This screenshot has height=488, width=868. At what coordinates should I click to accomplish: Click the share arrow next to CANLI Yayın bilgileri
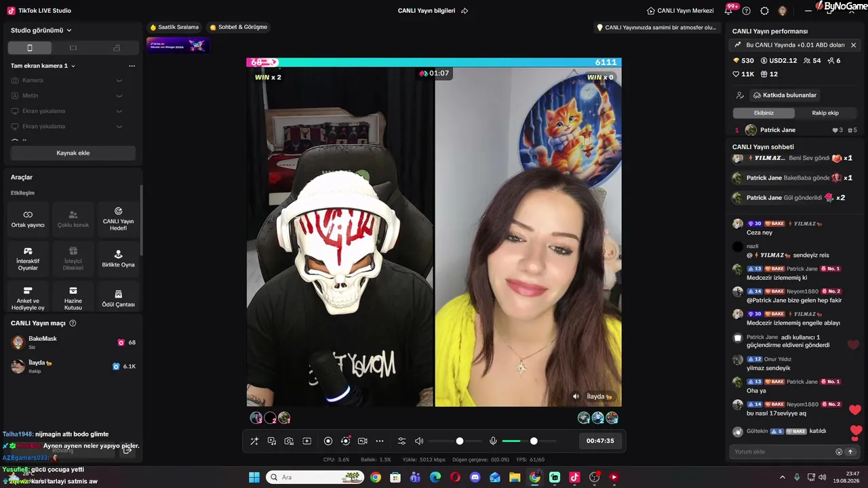click(465, 11)
